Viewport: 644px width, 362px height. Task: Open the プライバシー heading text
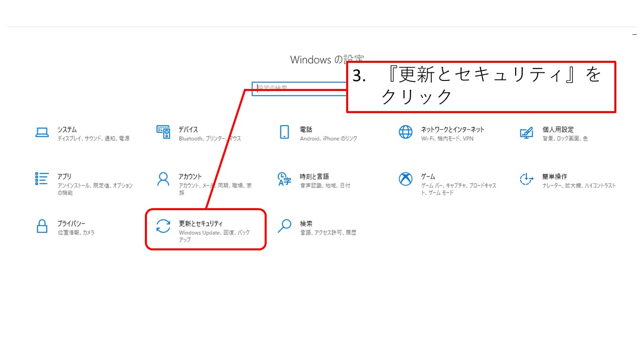[x=71, y=223]
